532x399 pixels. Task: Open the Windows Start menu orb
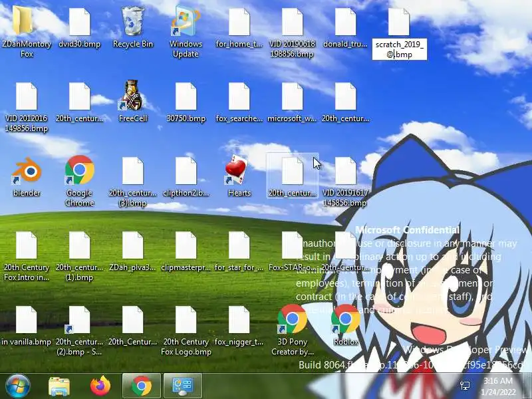click(17, 386)
